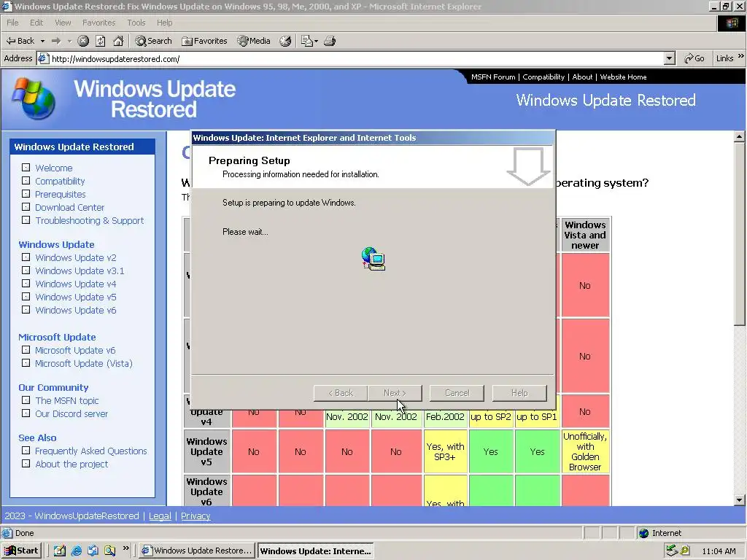Open Microsoft Update (Vista) sidebar link
This screenshot has width=747, height=560.
coord(84,363)
